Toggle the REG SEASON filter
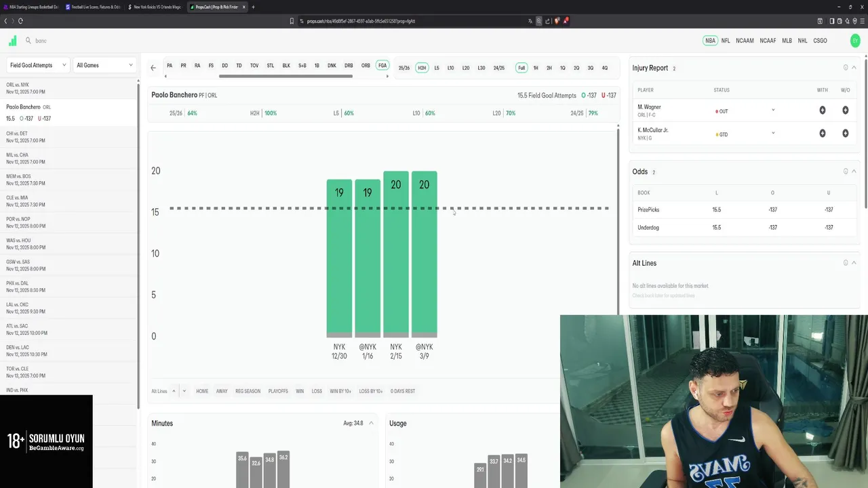 [248, 391]
